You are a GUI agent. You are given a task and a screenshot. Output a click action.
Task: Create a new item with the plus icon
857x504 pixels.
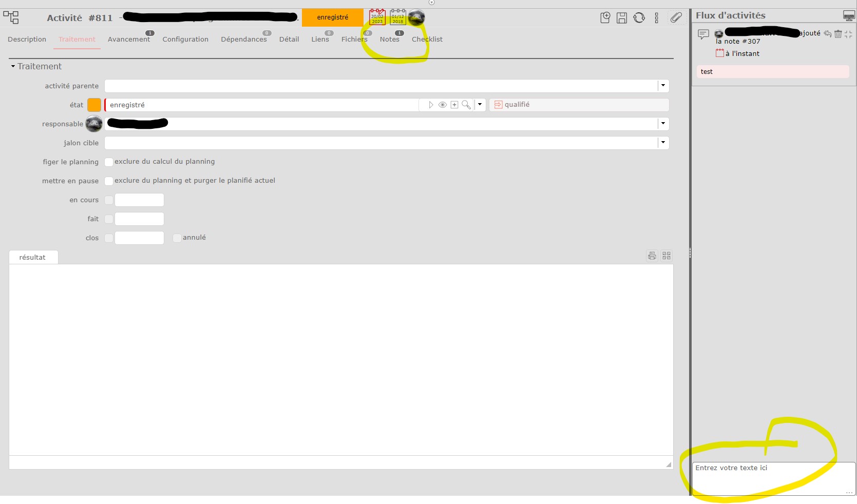605,17
